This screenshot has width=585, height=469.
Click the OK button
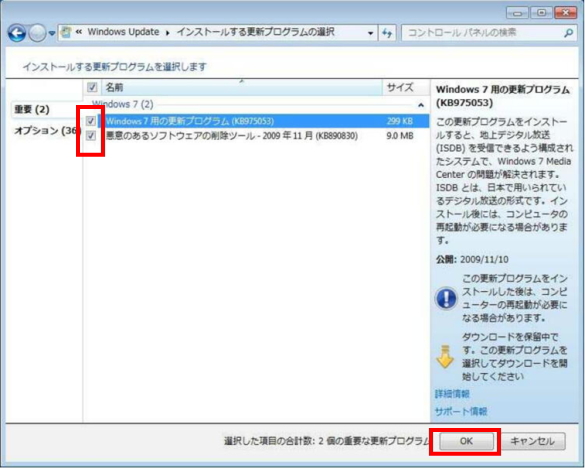[x=466, y=441]
